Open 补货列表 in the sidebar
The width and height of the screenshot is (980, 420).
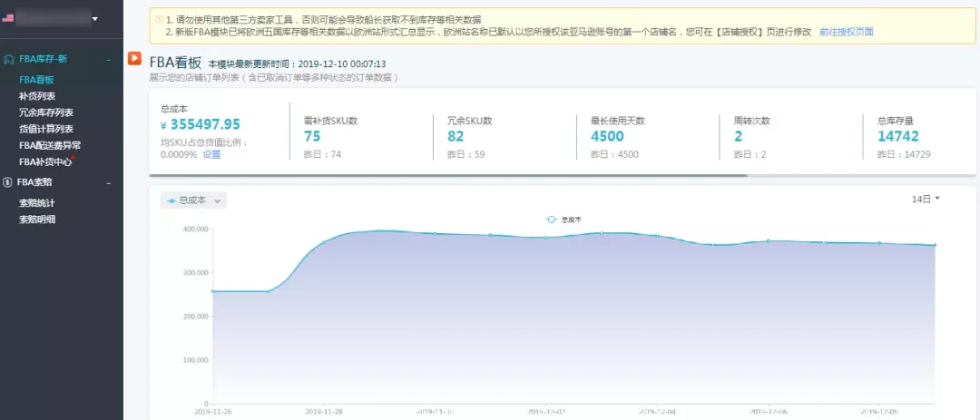pos(37,95)
